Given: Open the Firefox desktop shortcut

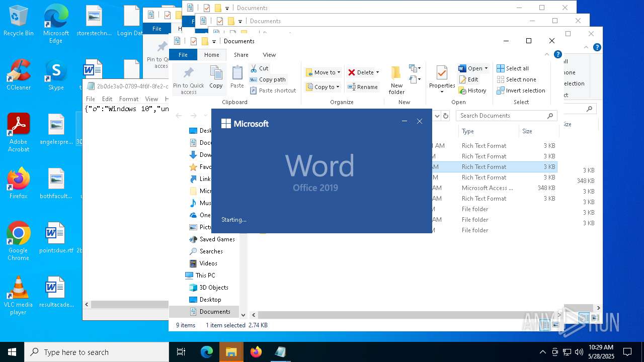Looking at the screenshot, I should pyautogui.click(x=19, y=184).
